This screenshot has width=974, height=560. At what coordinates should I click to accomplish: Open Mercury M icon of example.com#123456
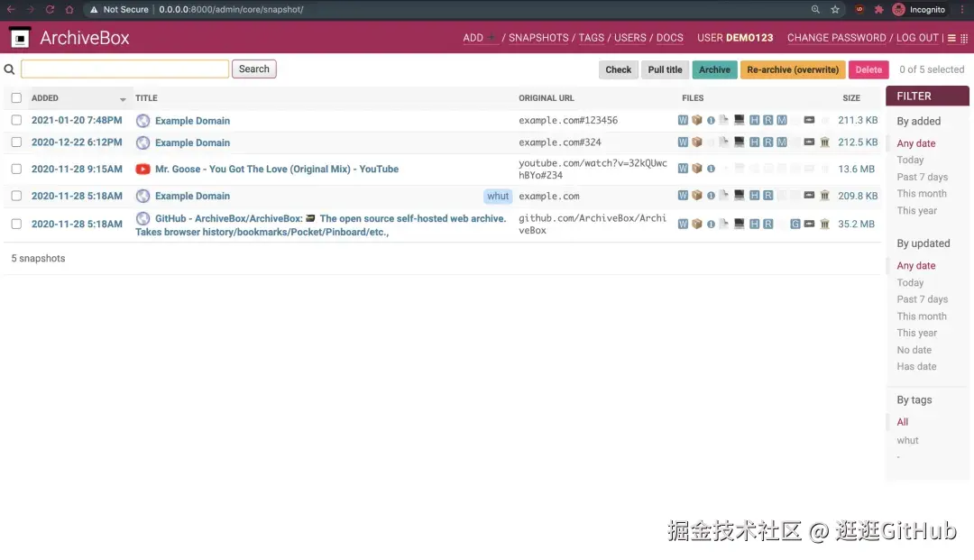(x=782, y=121)
